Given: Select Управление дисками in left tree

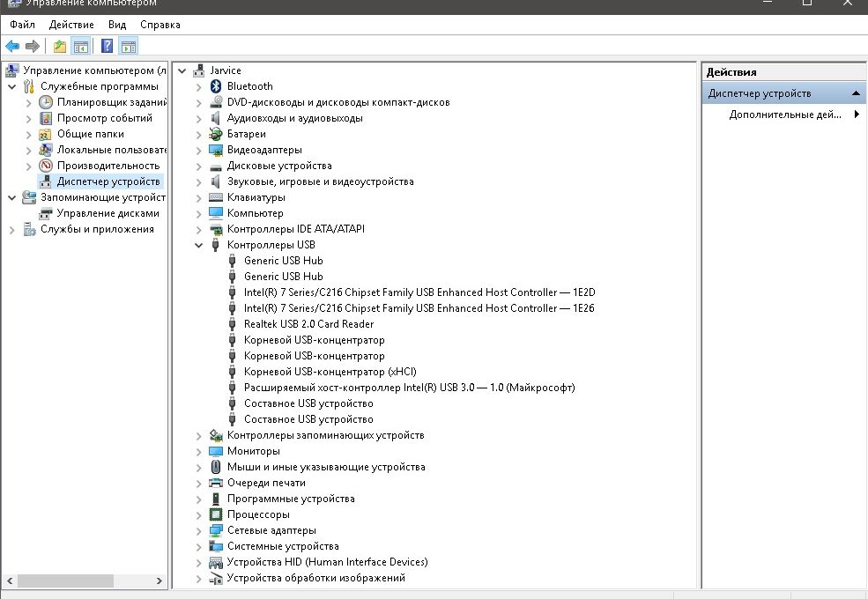Looking at the screenshot, I should [108, 213].
